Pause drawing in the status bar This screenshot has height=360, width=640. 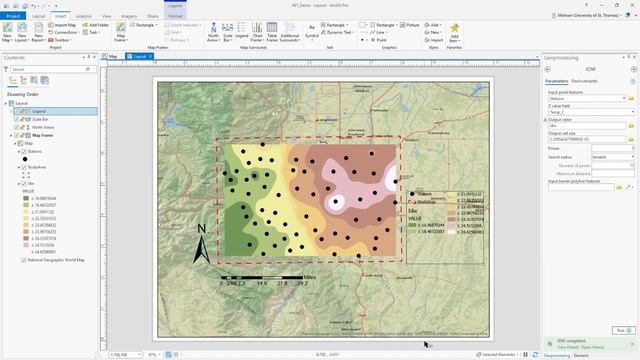tap(525, 355)
